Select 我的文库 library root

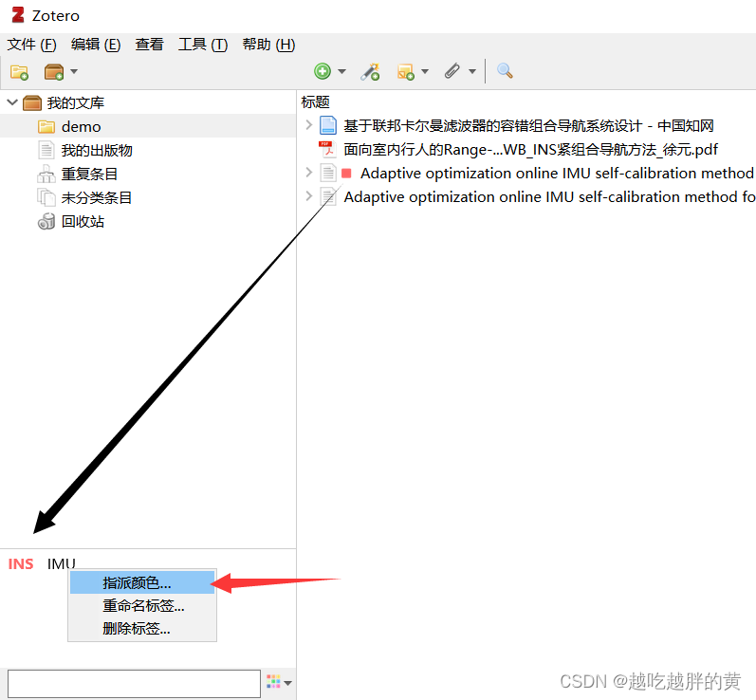pos(75,102)
